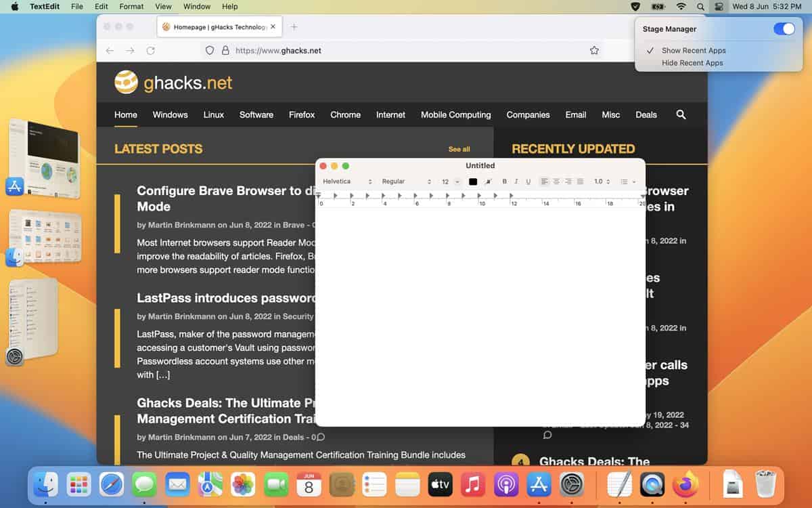812x508 pixels.
Task: Select the Show Recent Apps option
Action: tap(694, 50)
